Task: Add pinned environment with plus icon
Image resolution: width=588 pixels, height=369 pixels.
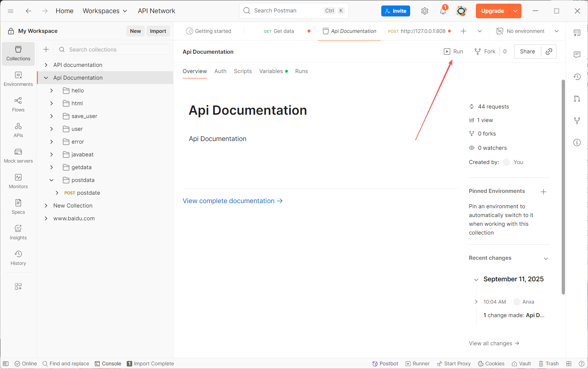Action: (x=543, y=192)
